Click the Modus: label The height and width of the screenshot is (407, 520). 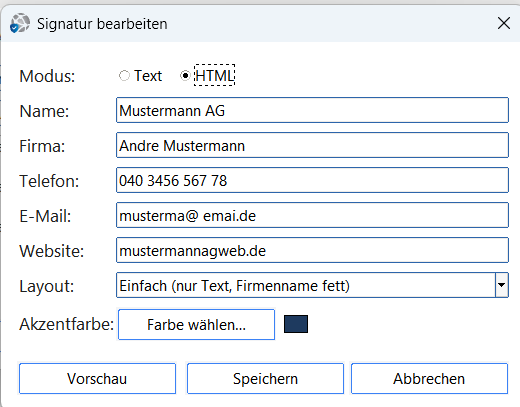47,76
